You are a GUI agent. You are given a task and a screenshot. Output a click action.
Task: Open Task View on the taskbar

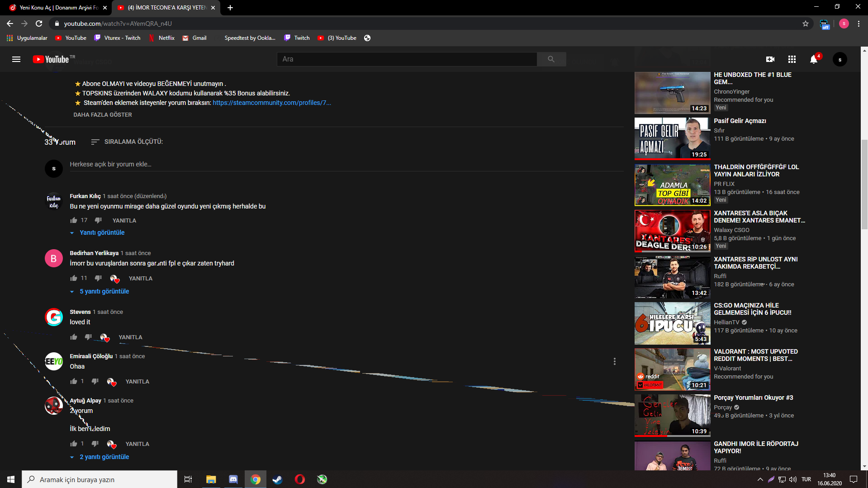(188, 479)
